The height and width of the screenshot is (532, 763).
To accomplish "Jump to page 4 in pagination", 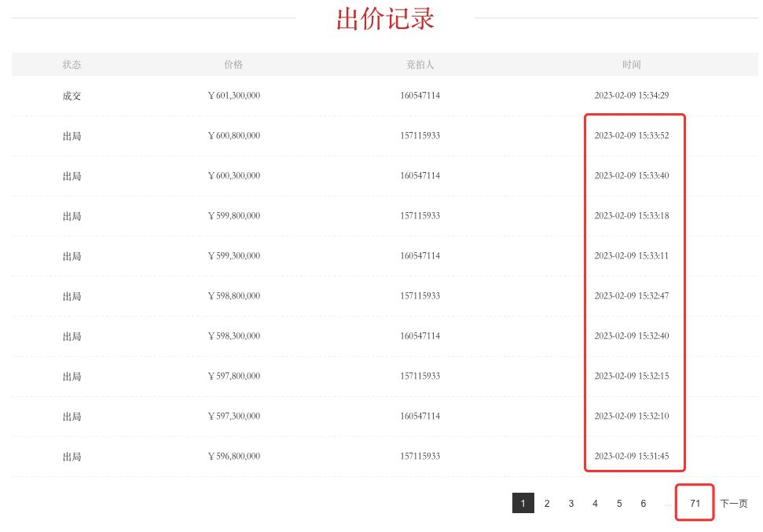I will pos(595,503).
